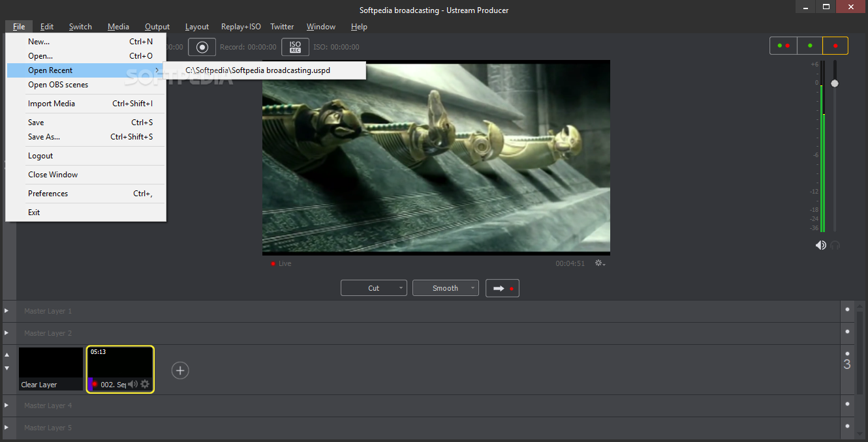
Task: Choose Save As... from File menu
Action: click(86, 137)
